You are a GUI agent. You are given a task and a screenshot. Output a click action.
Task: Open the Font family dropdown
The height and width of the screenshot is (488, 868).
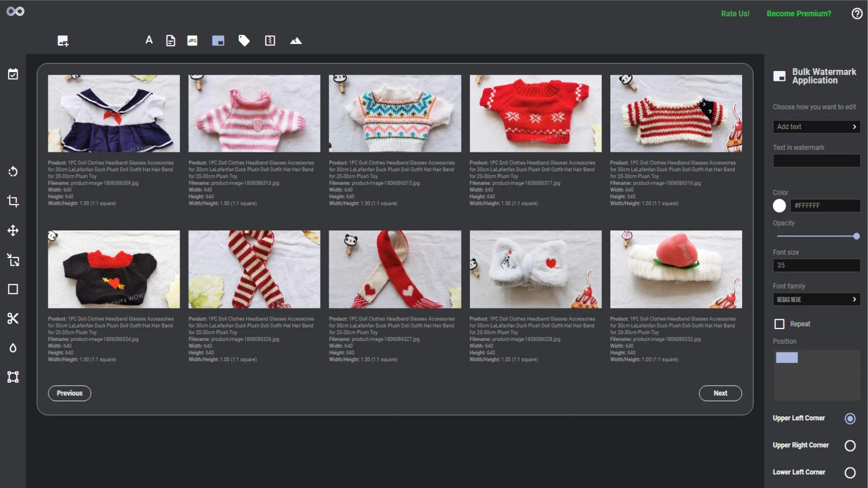click(x=816, y=299)
